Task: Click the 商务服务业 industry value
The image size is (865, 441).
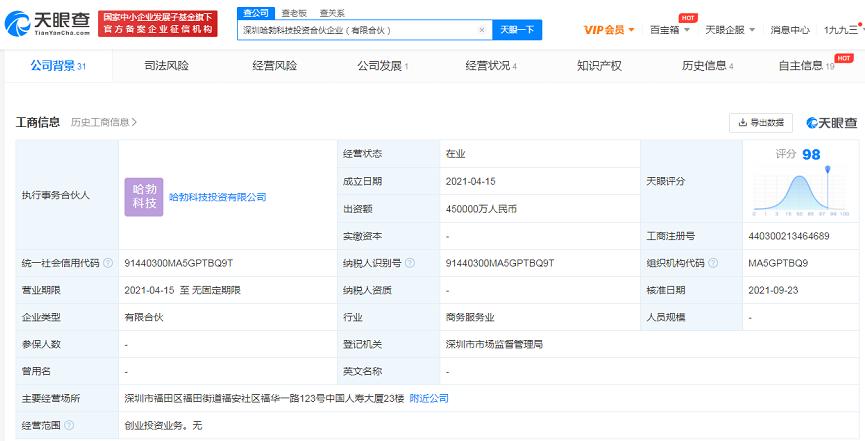Action: click(x=470, y=317)
